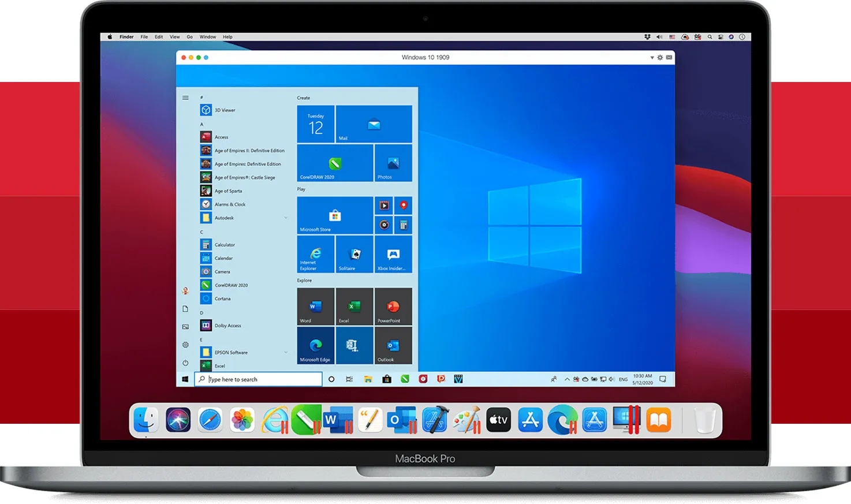851x504 pixels.
Task: Click the Windows Start button
Action: [185, 379]
